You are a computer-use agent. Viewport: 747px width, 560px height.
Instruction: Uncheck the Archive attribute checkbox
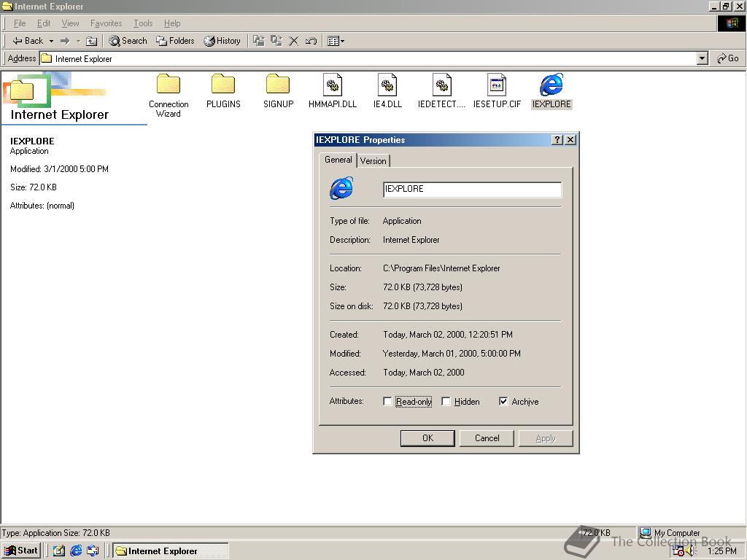[503, 402]
